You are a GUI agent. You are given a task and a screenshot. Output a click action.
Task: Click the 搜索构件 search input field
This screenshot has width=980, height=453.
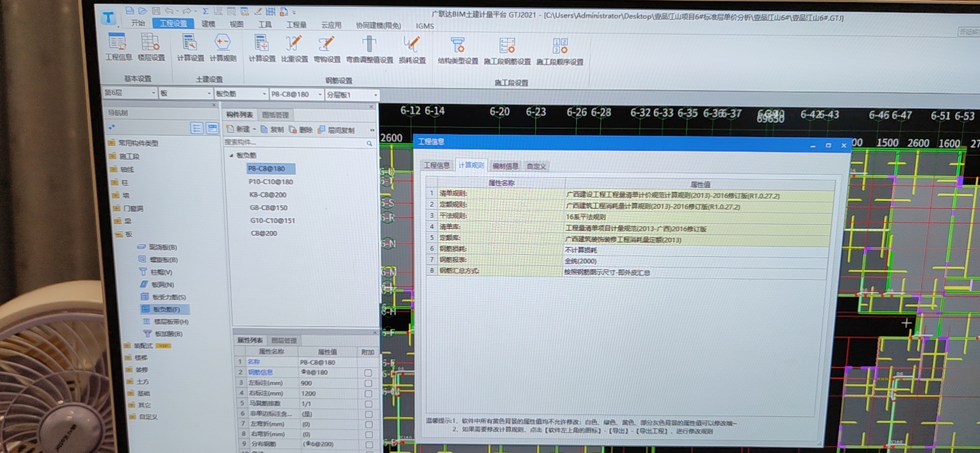(x=294, y=142)
